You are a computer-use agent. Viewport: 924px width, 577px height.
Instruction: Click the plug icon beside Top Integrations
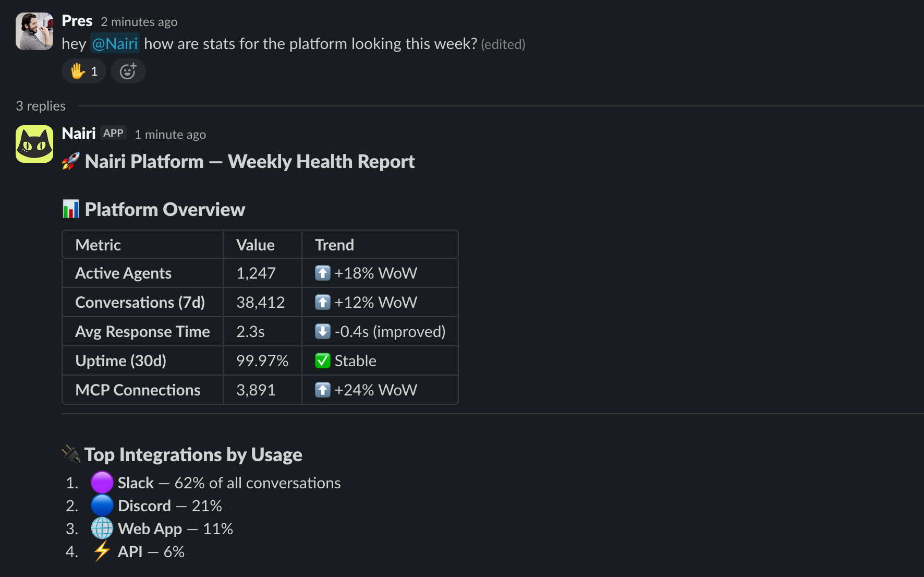pyautogui.click(x=71, y=454)
